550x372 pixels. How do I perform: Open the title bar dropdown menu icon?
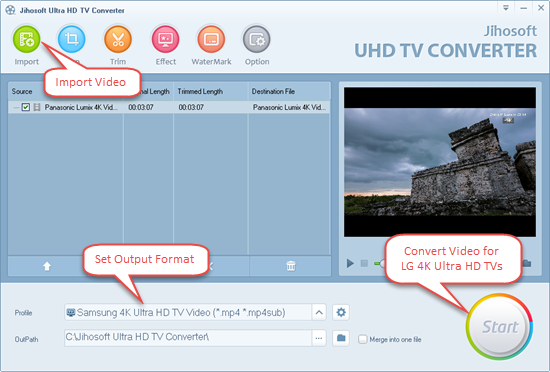(506, 8)
